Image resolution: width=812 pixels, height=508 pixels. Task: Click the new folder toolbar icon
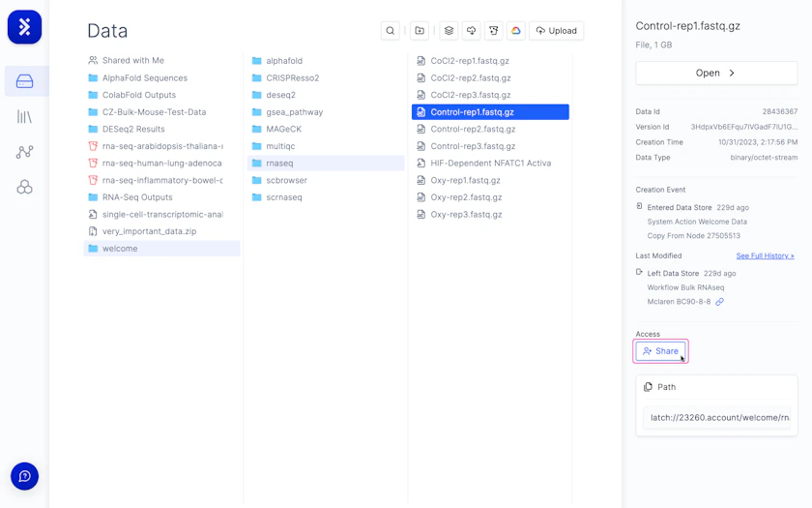point(420,31)
